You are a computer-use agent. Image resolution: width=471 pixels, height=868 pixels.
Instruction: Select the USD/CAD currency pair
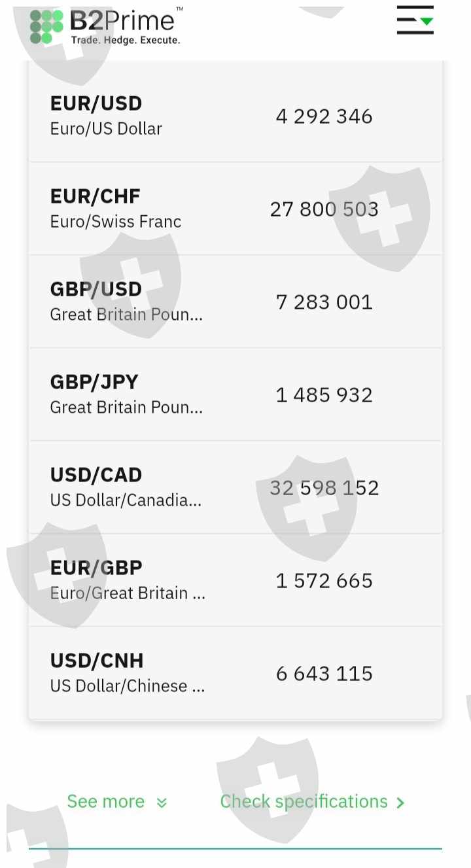(96, 475)
